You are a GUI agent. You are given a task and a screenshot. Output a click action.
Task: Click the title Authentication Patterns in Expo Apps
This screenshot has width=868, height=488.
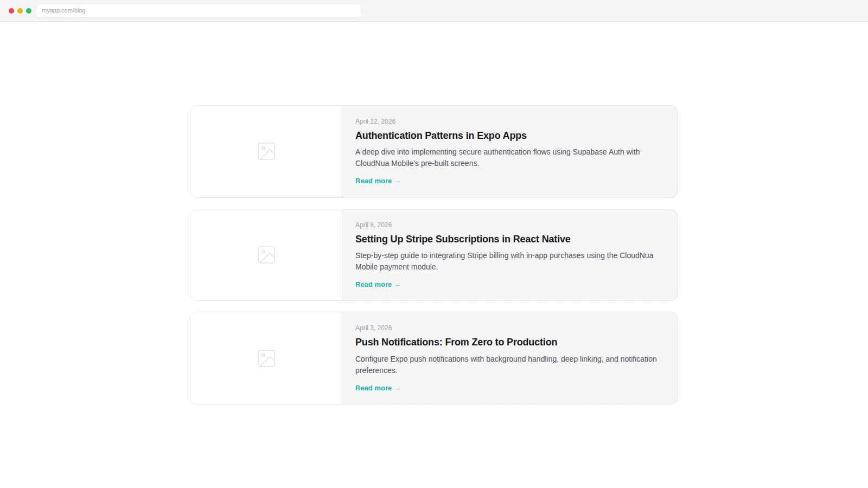point(441,136)
